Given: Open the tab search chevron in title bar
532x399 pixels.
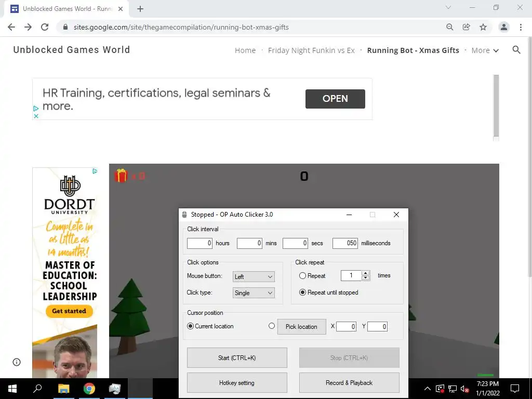Looking at the screenshot, I should coord(448,7).
